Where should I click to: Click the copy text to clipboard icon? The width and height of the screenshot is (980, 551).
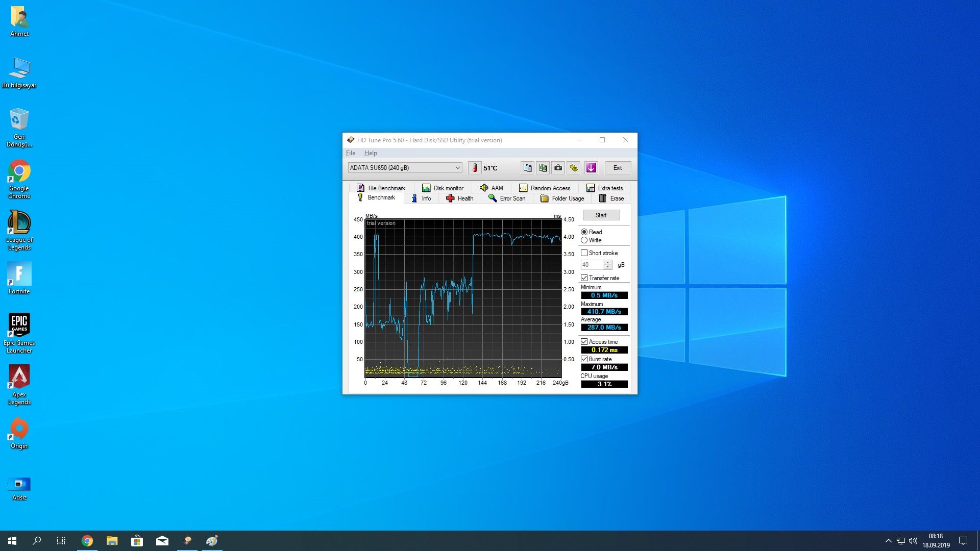527,168
